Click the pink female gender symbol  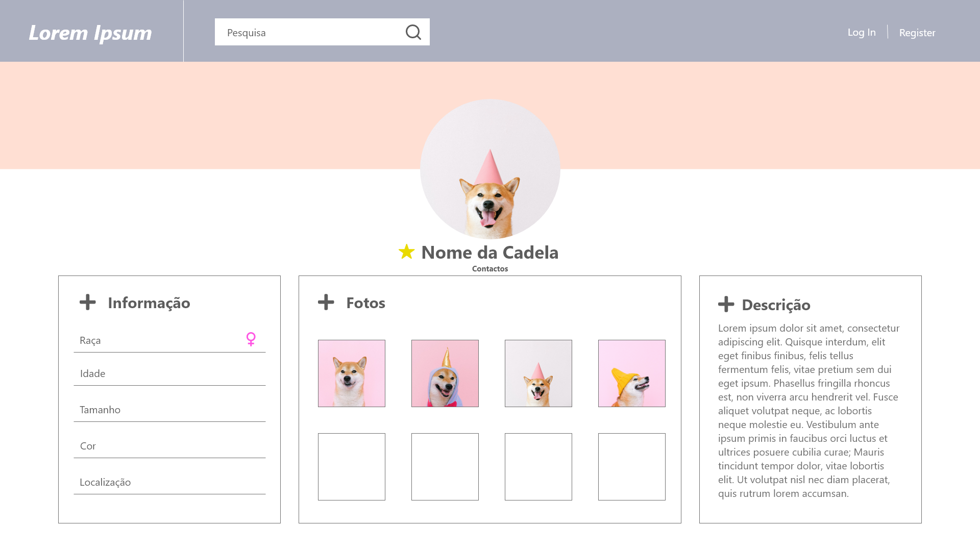pos(251,339)
